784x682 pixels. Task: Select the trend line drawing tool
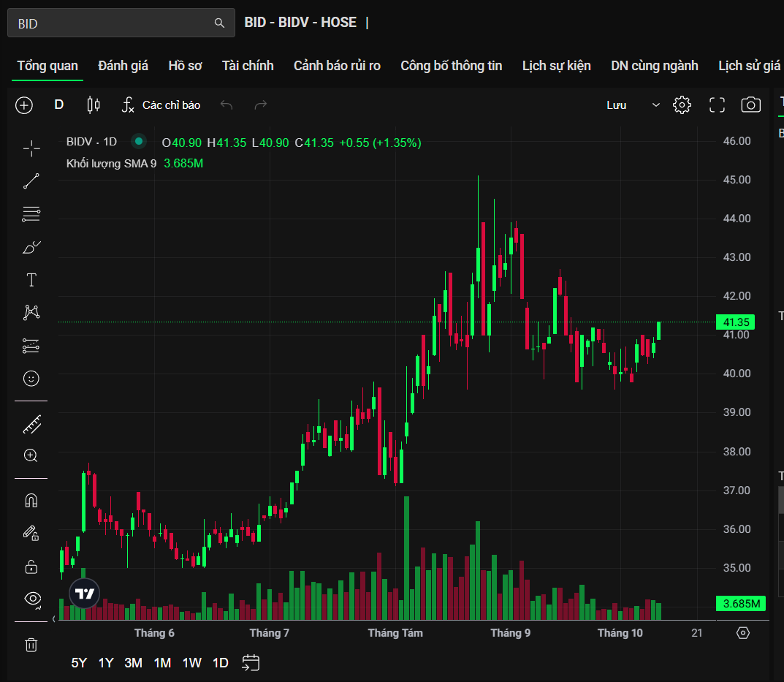tap(31, 181)
